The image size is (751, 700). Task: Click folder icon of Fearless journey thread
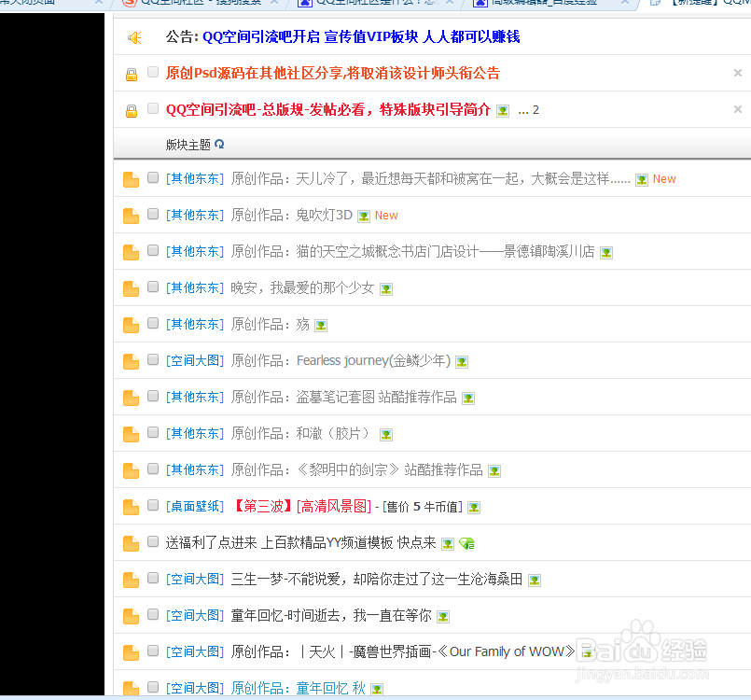131,361
